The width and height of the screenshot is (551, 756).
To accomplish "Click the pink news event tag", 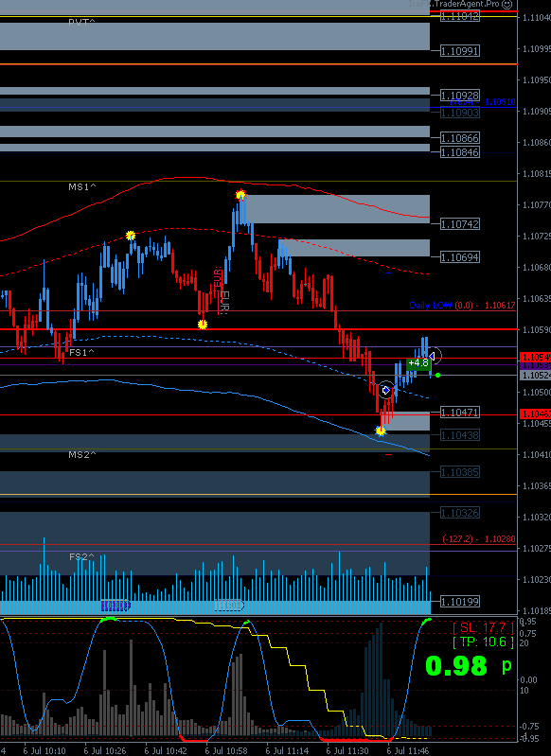I will point(229,606).
